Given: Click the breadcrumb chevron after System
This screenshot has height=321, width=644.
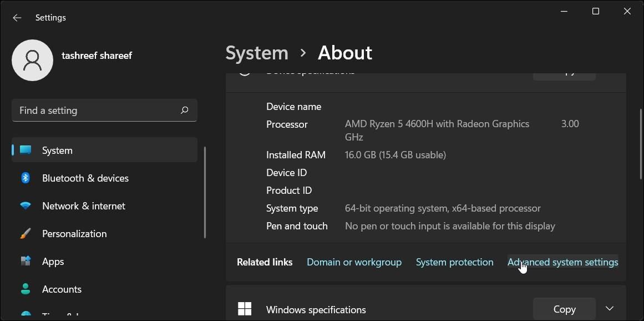Looking at the screenshot, I should coord(303,53).
